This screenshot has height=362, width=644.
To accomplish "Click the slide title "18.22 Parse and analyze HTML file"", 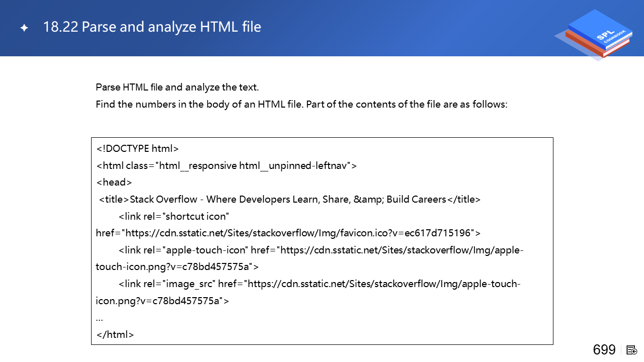I will pyautogui.click(x=152, y=27).
